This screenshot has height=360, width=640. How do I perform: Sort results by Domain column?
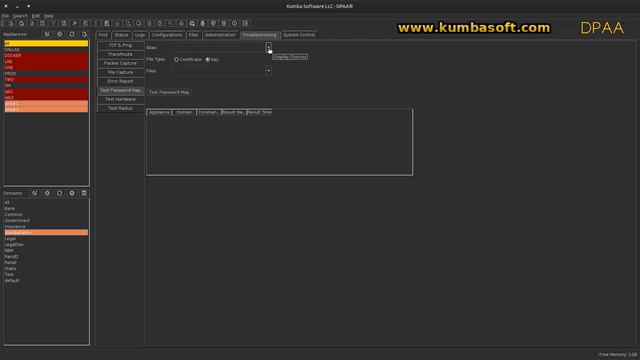184,112
